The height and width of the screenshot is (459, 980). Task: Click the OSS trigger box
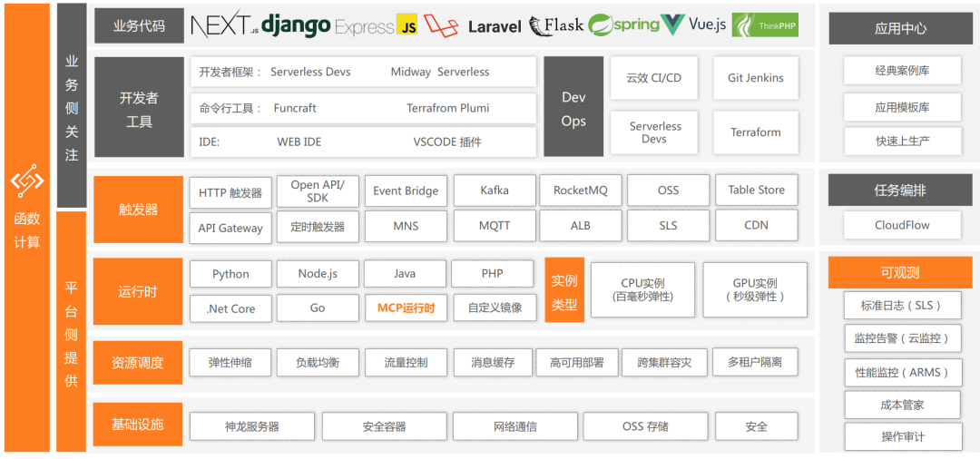[x=668, y=190]
